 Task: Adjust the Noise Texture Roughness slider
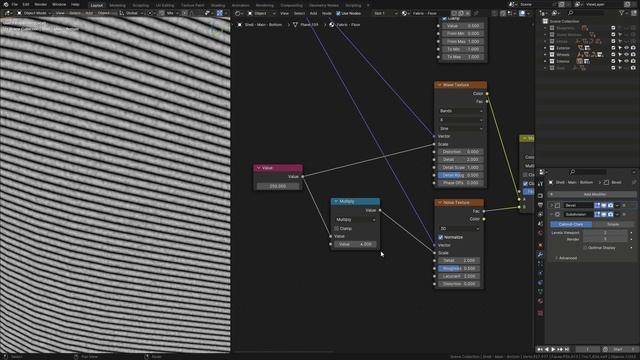[459, 269]
